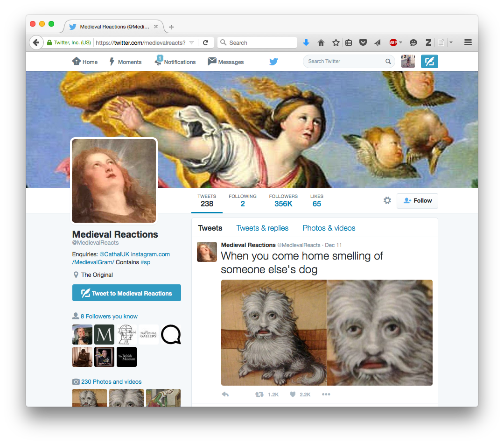The height and width of the screenshot is (444, 504).
Task: Open the M logo follower avatar
Action: [x=104, y=335]
